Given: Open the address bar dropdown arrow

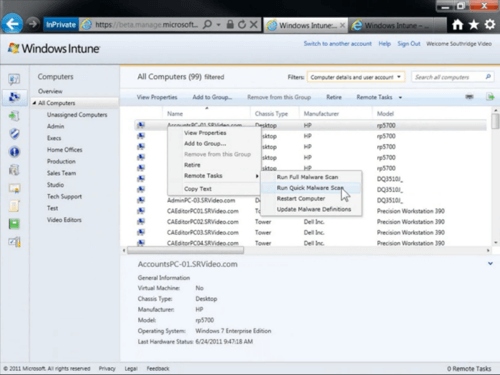Looking at the screenshot, I should pos(218,25).
